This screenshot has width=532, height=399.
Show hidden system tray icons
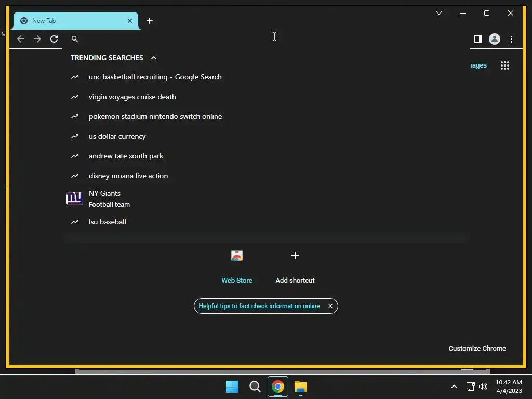[x=454, y=387]
